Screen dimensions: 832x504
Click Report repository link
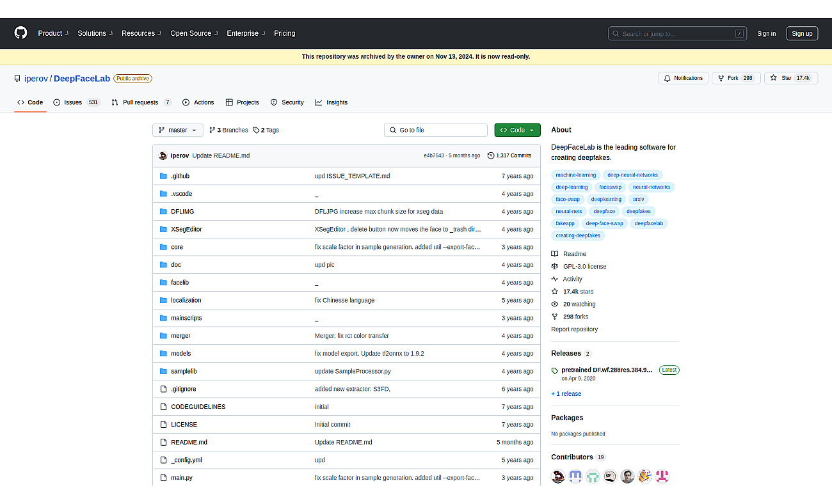pyautogui.click(x=574, y=329)
